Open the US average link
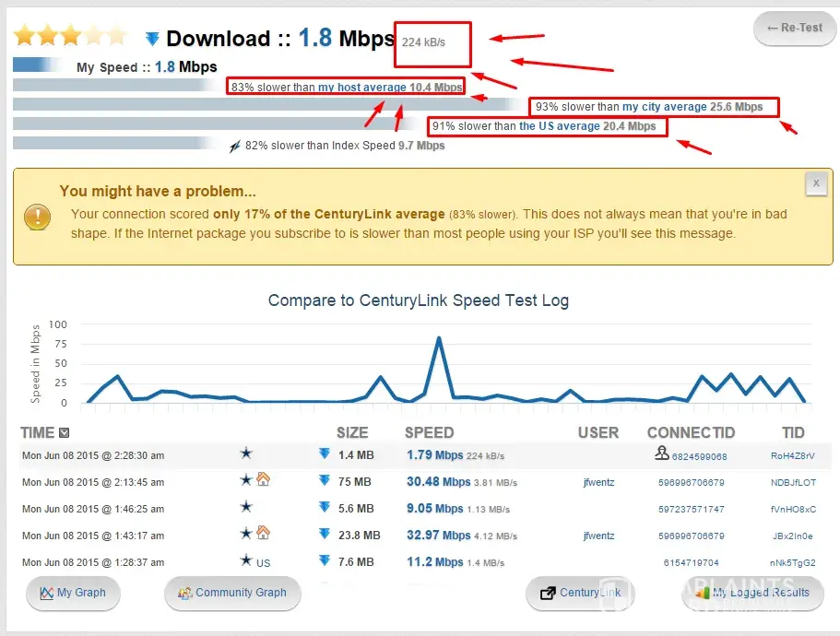This screenshot has height=636, width=840. (560, 125)
